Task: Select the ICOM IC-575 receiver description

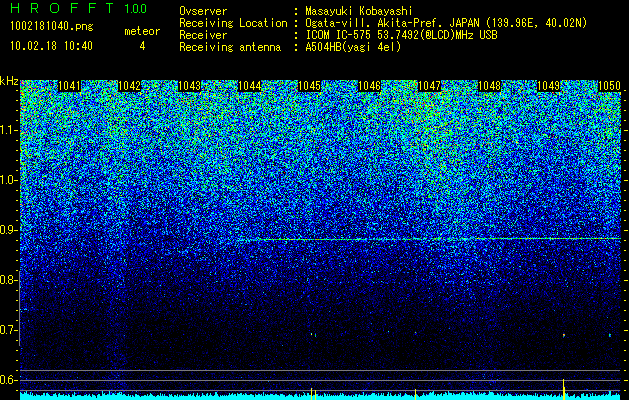Action: (x=401, y=35)
